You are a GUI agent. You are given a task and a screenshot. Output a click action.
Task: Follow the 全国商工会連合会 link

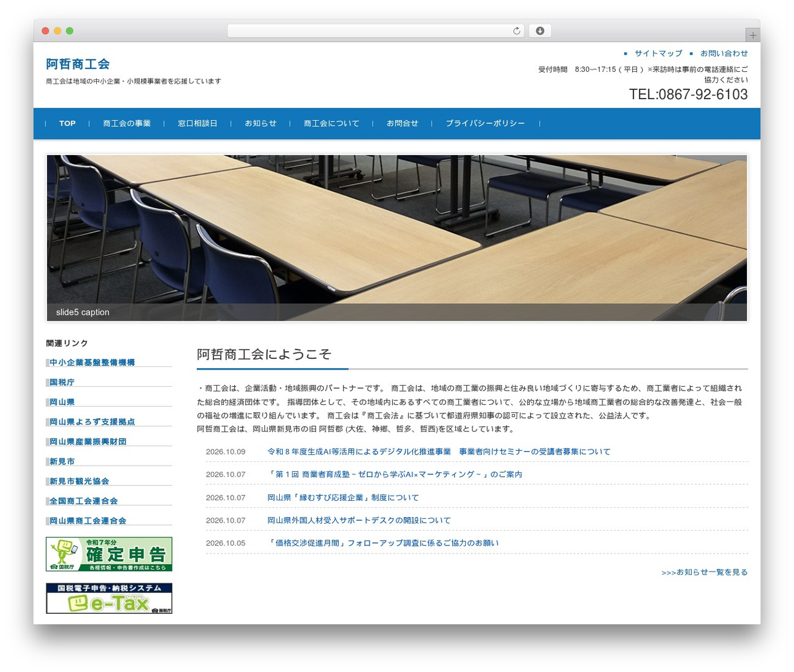(x=84, y=501)
